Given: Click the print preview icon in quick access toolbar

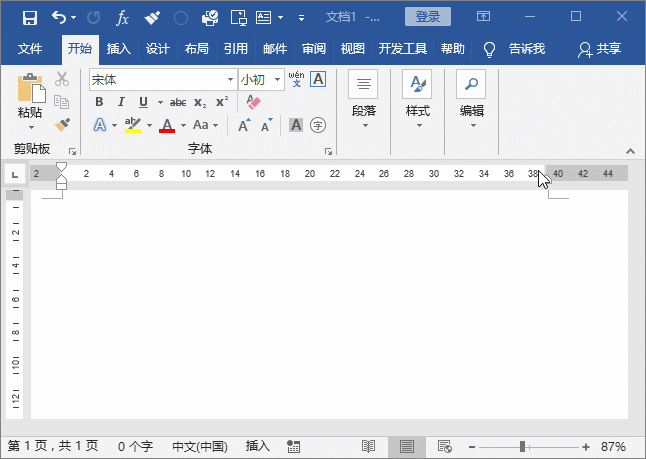Looking at the screenshot, I should pyautogui.click(x=239, y=18).
